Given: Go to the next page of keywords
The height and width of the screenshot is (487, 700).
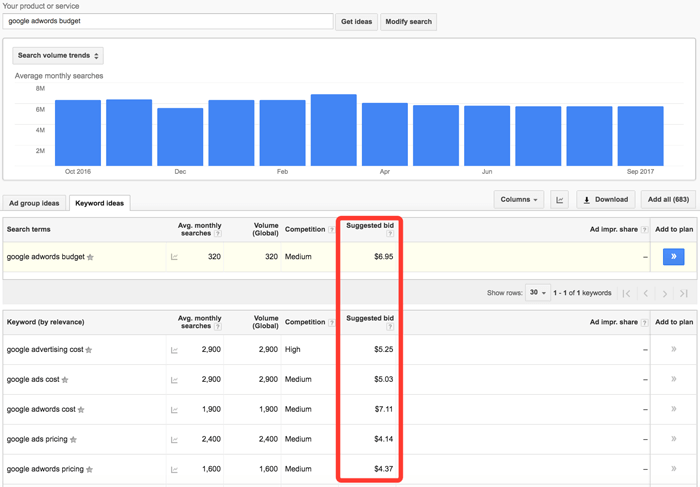Looking at the screenshot, I should tap(665, 293).
